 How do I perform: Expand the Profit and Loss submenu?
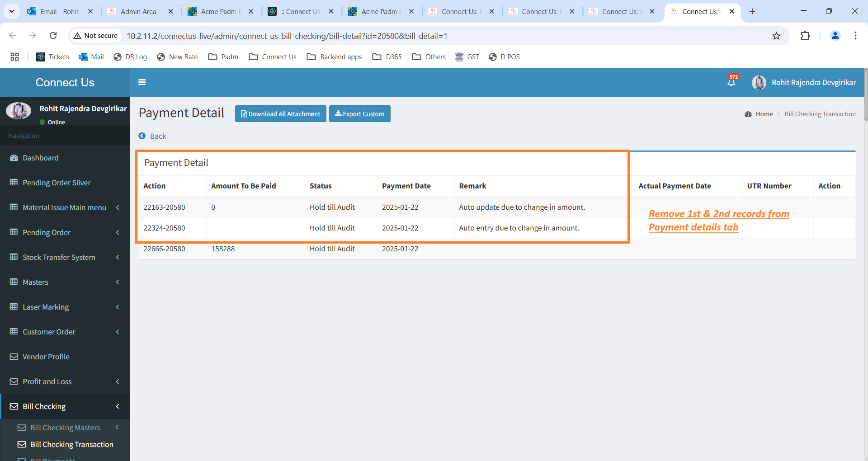point(65,381)
